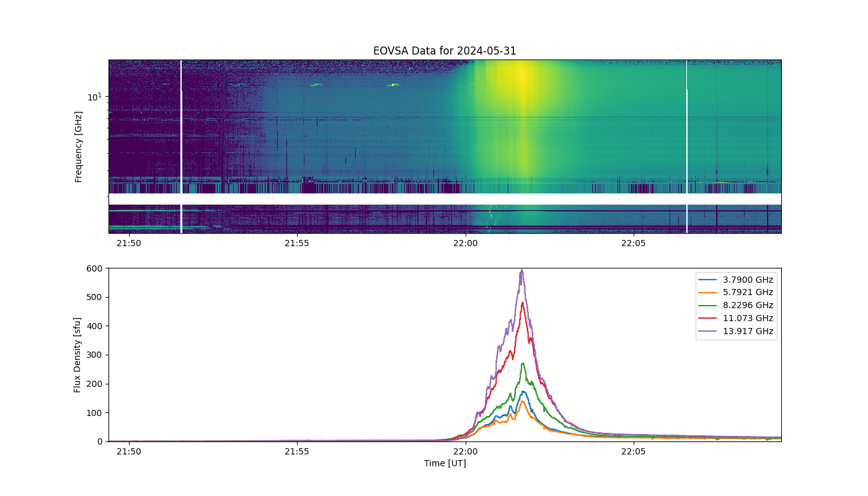868x496 pixels.
Task: Click the white horizontal gap in spectrogram
Action: click(x=445, y=199)
